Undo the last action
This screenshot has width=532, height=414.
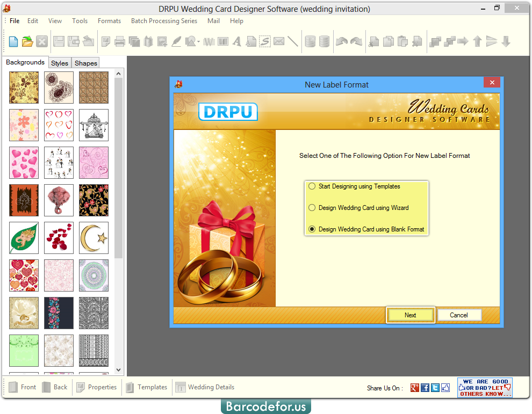tap(341, 41)
